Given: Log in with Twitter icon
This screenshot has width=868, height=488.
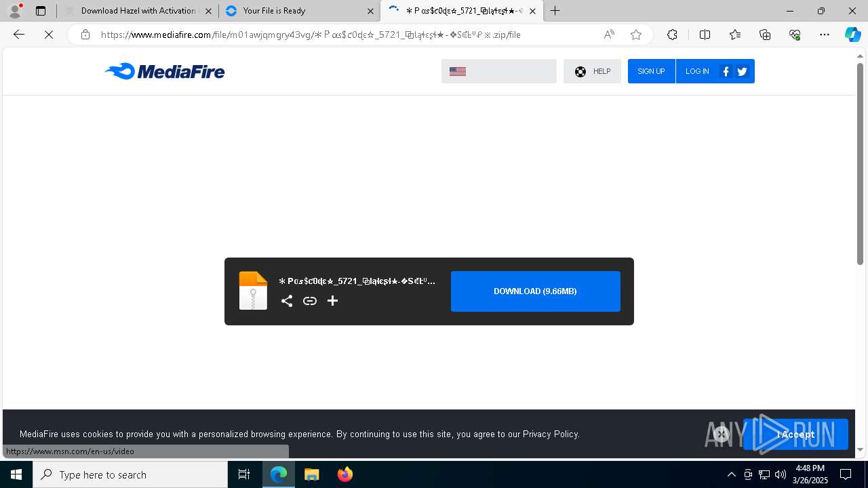Looking at the screenshot, I should point(742,71).
